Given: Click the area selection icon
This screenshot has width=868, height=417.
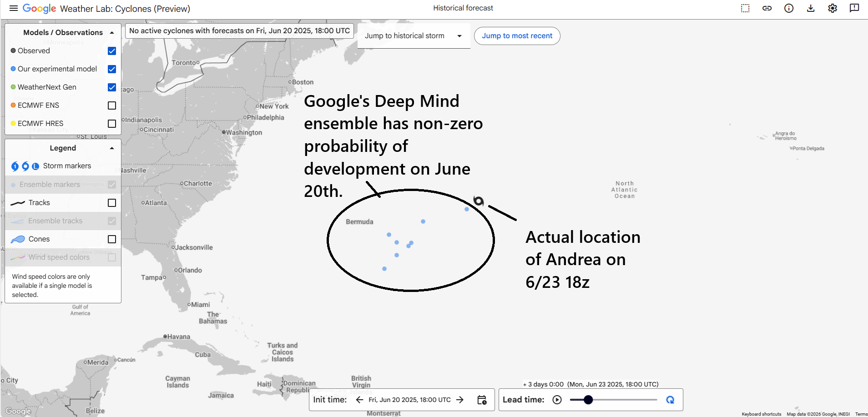Looking at the screenshot, I should [745, 8].
